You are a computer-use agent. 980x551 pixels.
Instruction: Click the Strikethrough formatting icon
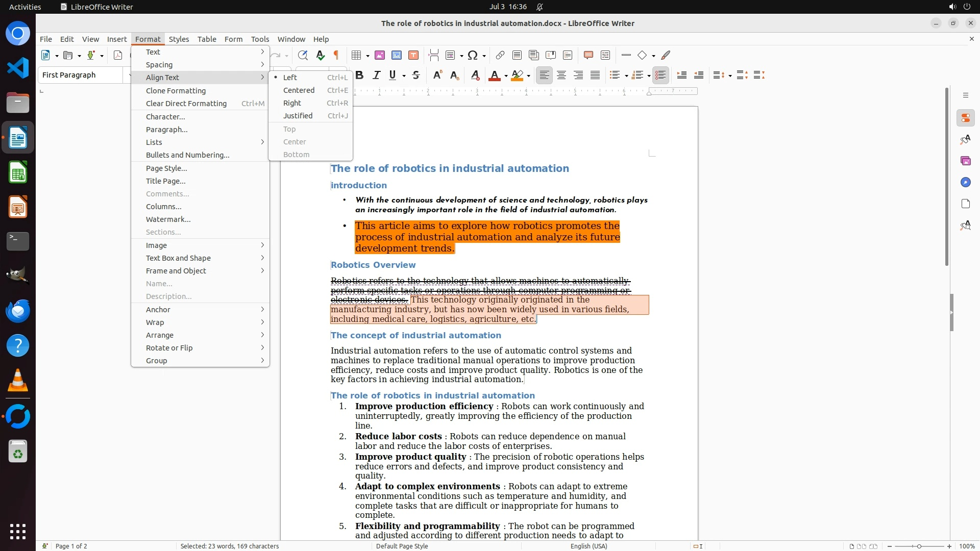[x=416, y=76]
